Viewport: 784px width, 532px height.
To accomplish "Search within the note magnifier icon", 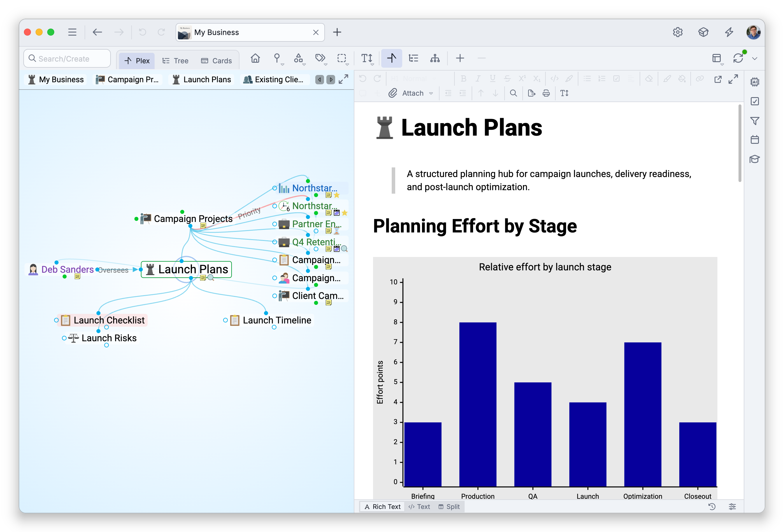I will [513, 93].
